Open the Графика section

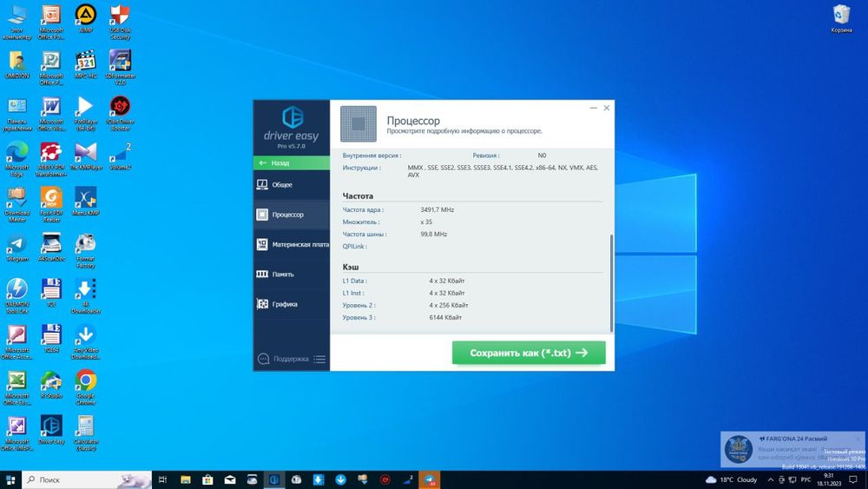click(x=292, y=304)
